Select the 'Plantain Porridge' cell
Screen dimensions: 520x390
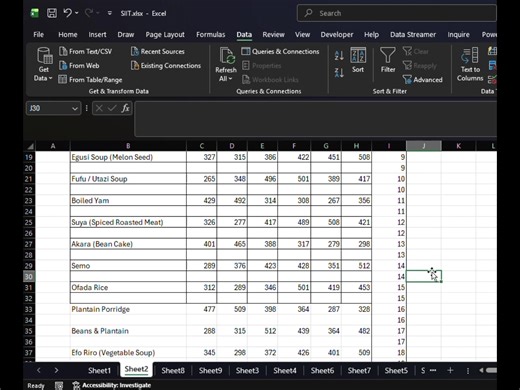tap(128, 309)
